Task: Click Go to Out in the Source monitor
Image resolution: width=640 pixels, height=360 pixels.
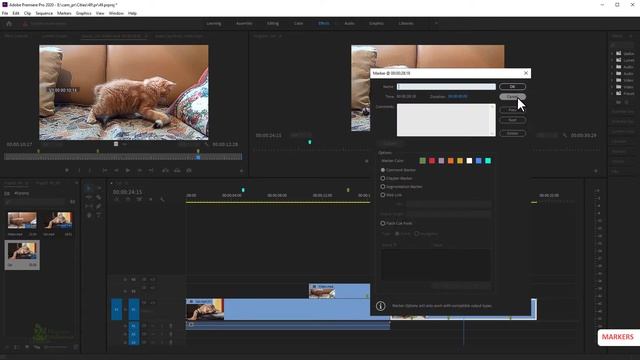Action: click(151, 170)
